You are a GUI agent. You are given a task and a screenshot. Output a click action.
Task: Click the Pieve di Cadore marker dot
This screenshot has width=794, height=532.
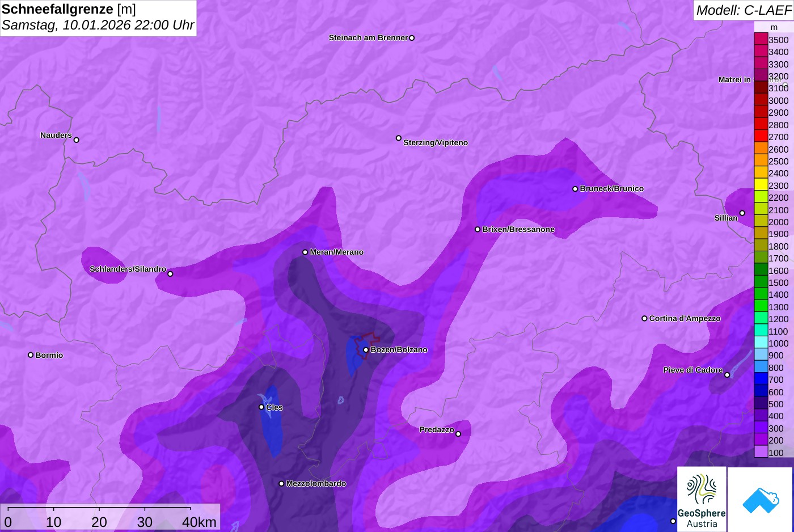(727, 375)
